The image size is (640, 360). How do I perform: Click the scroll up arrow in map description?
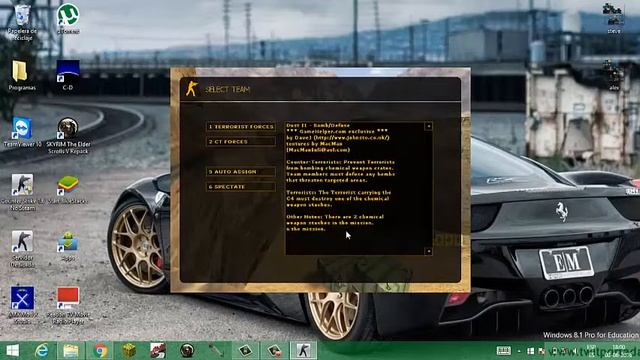click(x=428, y=126)
